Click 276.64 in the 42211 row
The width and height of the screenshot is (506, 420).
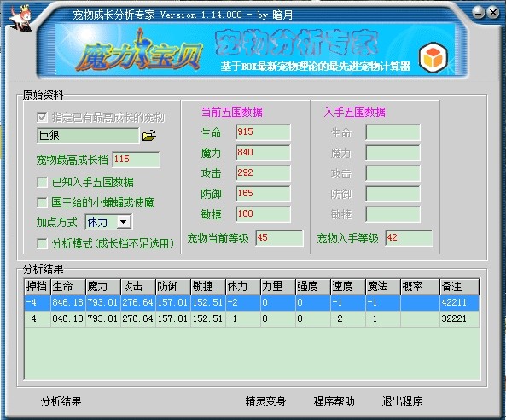click(x=137, y=303)
